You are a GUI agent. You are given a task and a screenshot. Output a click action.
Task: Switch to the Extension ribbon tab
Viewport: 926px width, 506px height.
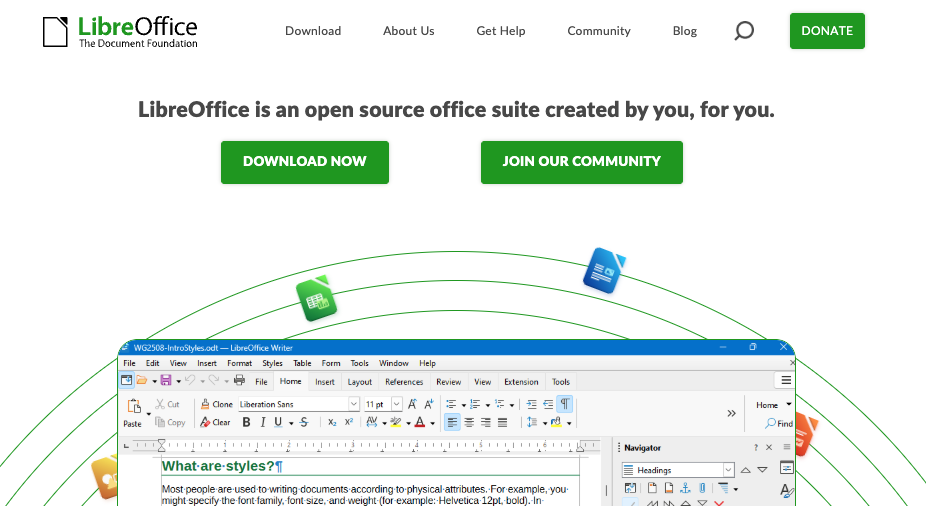(x=521, y=382)
